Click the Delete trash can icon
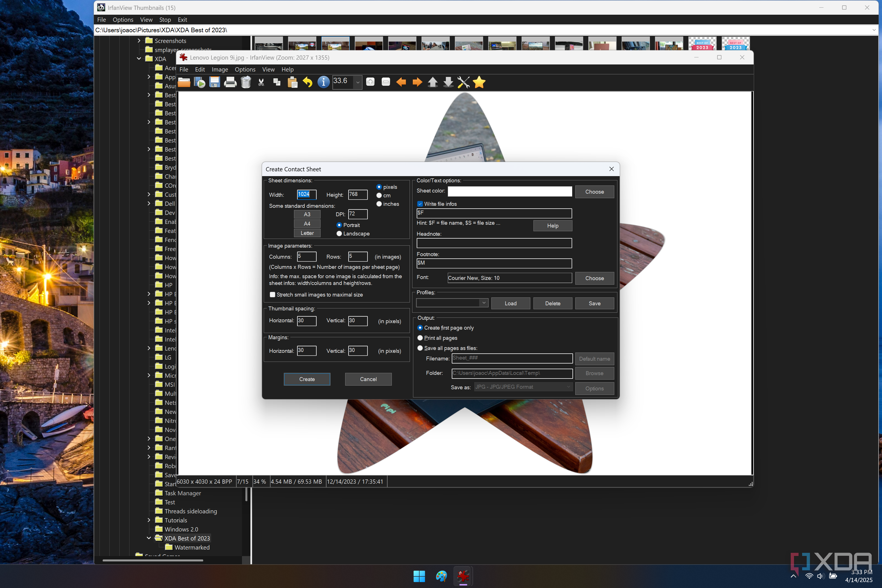Screen dimensions: 882x588 [246, 82]
